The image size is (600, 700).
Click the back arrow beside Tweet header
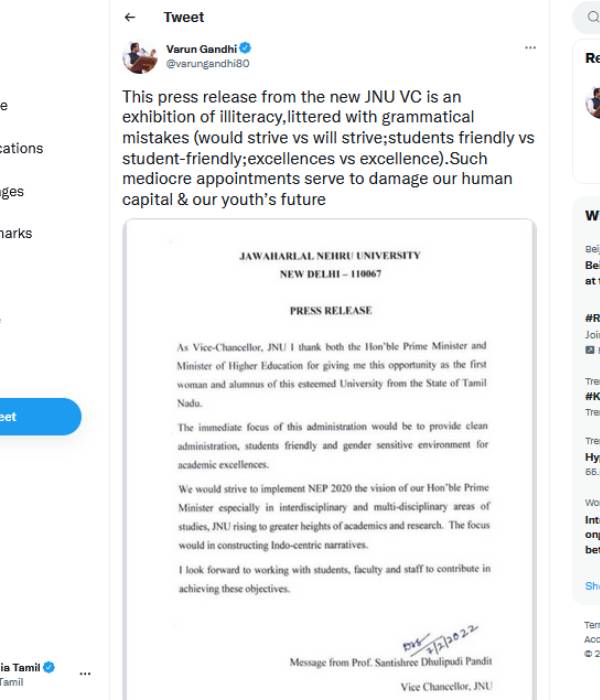point(130,17)
